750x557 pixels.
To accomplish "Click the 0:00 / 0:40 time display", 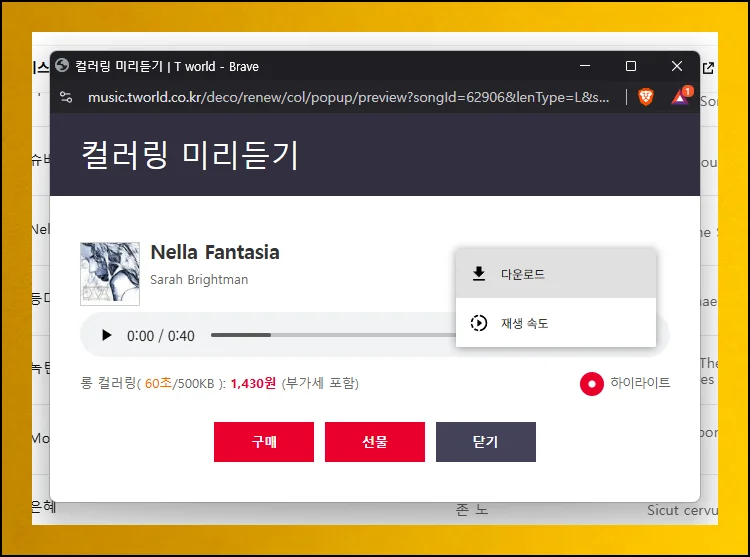I will click(x=161, y=336).
